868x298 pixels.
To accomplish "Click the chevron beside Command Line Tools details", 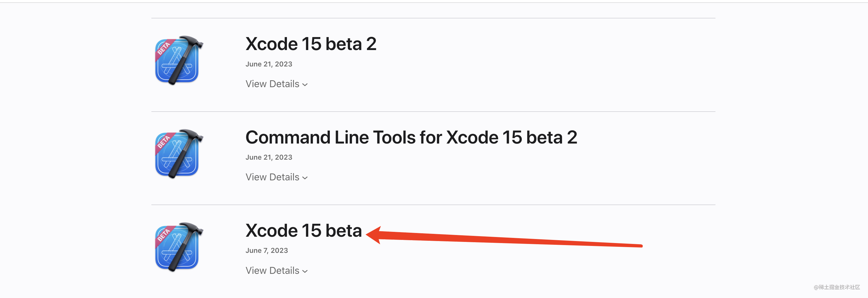I will (305, 178).
